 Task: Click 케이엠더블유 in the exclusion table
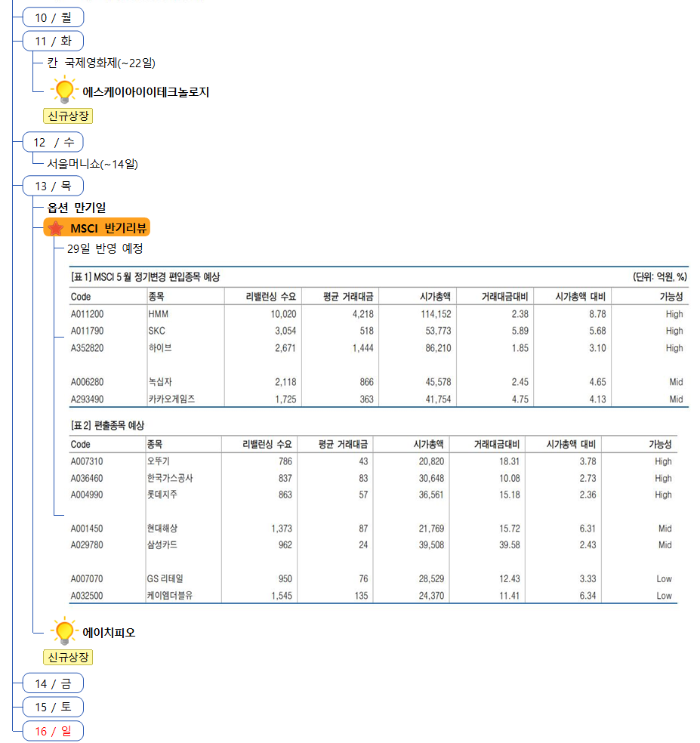point(170,596)
